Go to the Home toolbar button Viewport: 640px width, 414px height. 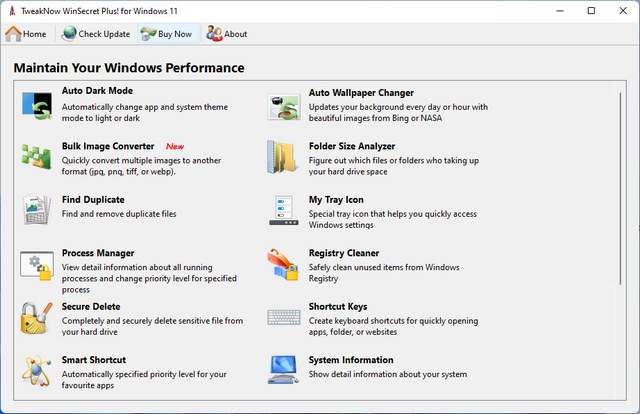(27, 34)
